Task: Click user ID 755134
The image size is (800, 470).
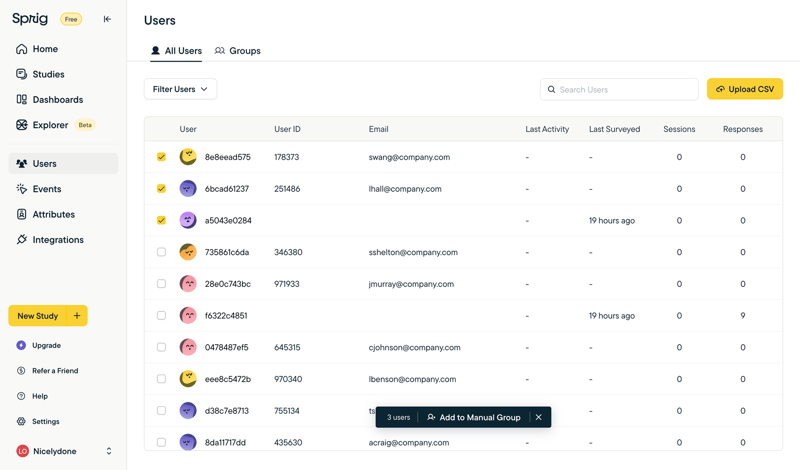Action: click(287, 410)
